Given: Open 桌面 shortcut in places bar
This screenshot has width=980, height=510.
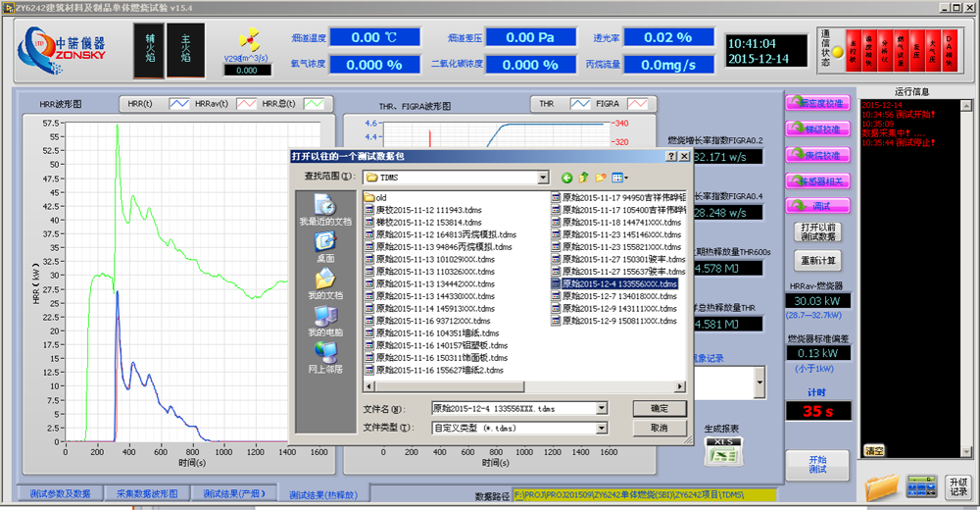Looking at the screenshot, I should (325, 247).
